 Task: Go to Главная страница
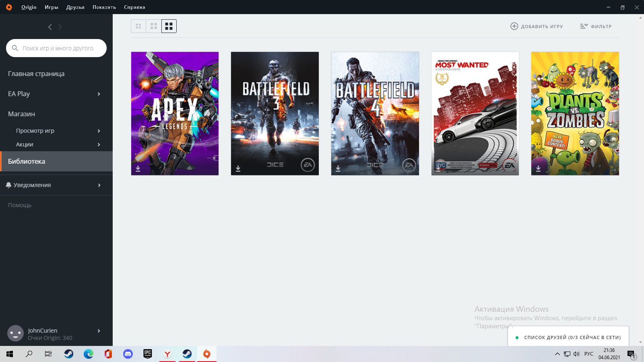click(x=36, y=74)
